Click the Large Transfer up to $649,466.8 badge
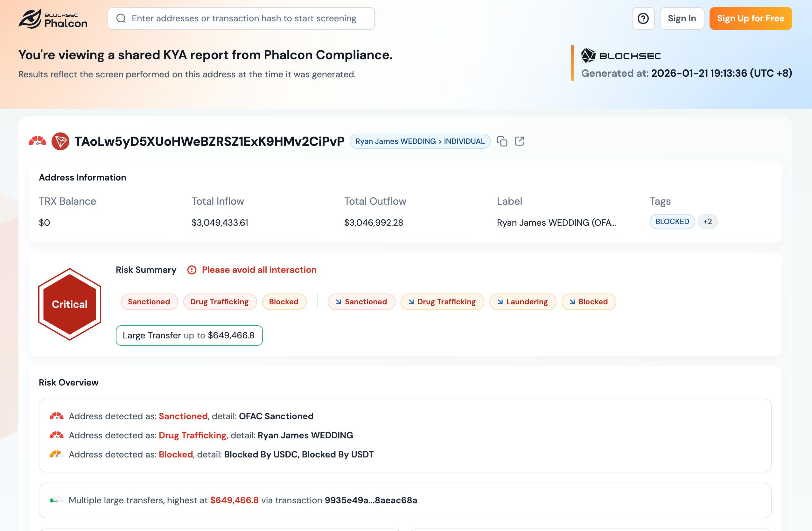 tap(189, 336)
